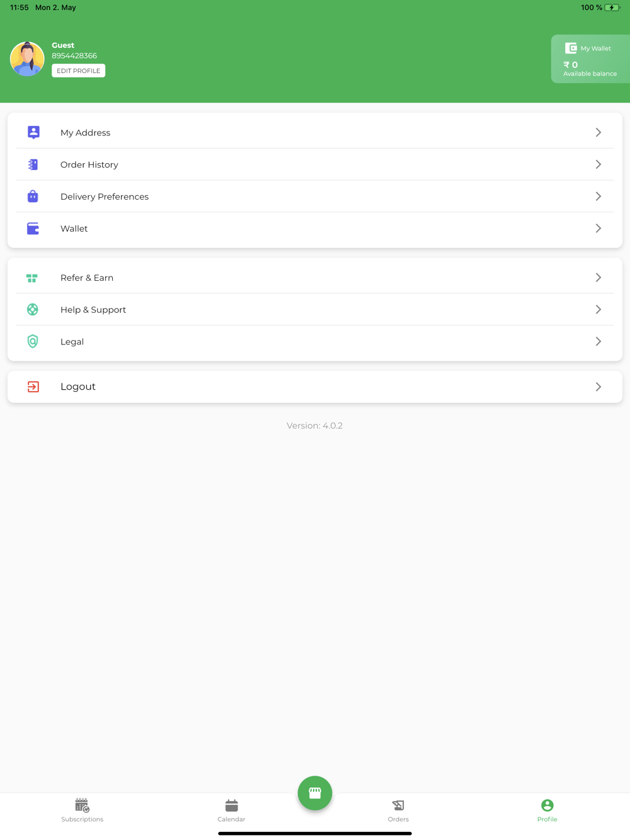Tap the guest profile avatar picture
630x840 pixels.
(x=27, y=59)
